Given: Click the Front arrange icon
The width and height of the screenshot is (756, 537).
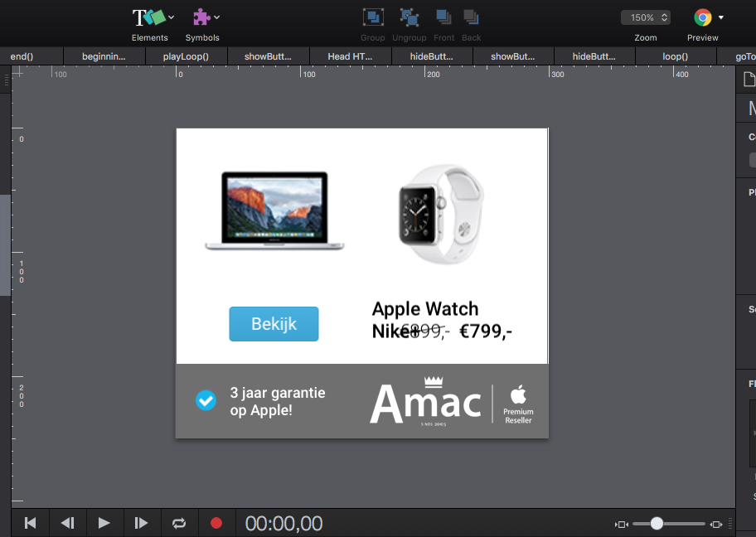Looking at the screenshot, I should [x=443, y=18].
